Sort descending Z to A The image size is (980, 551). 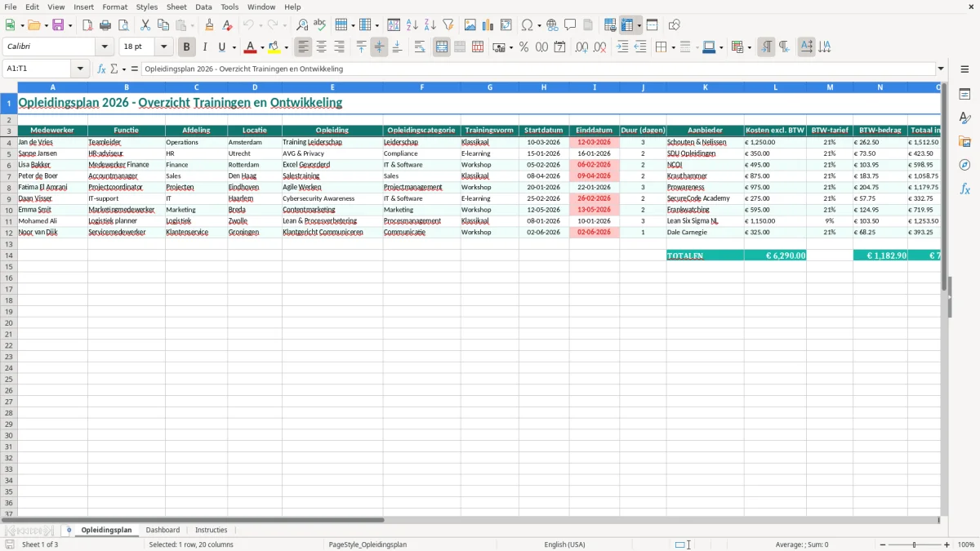(x=430, y=25)
